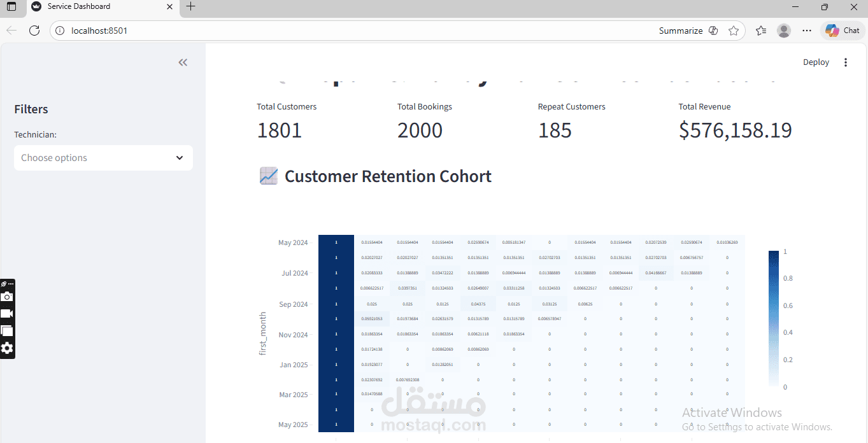The width and height of the screenshot is (868, 443).
Task: Reload the page with the refresh icon
Action: pyautogui.click(x=34, y=31)
